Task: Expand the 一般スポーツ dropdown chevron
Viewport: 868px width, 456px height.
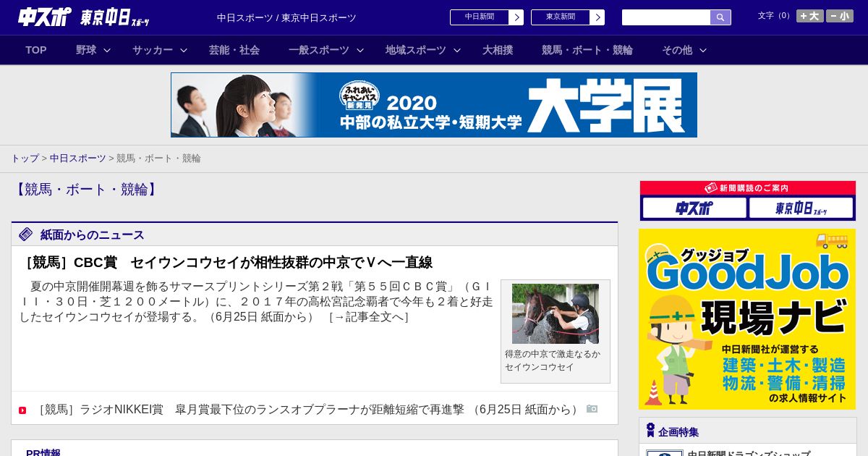Action: point(360,51)
